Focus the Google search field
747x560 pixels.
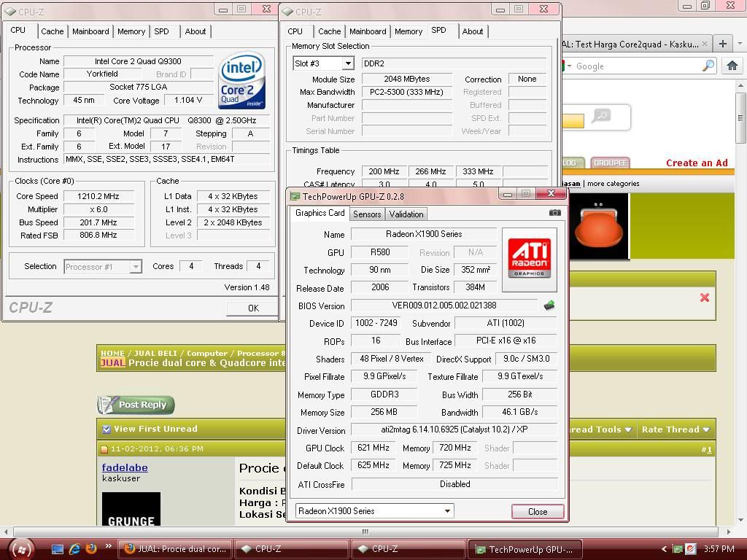coord(636,66)
